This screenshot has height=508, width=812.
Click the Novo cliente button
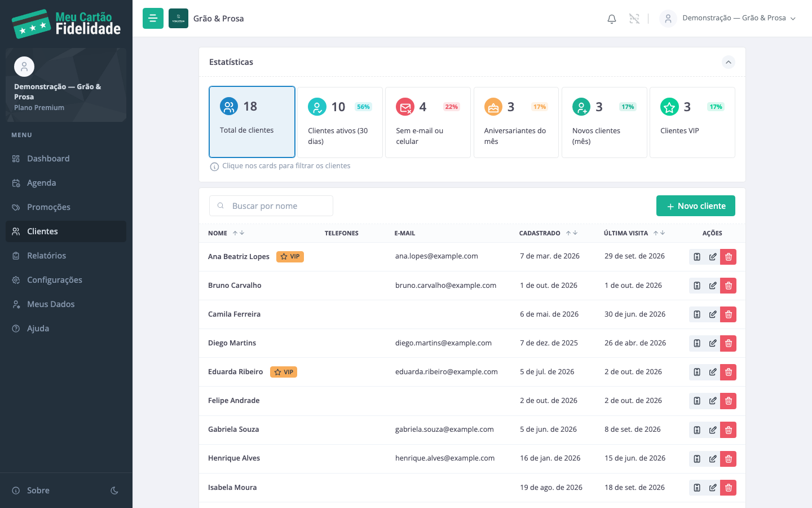coord(696,206)
